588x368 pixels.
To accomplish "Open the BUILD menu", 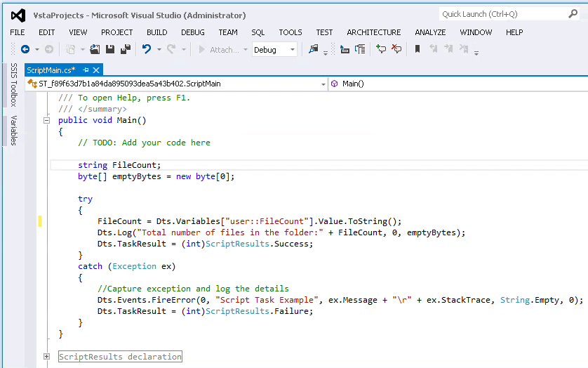I will pyautogui.click(x=156, y=32).
